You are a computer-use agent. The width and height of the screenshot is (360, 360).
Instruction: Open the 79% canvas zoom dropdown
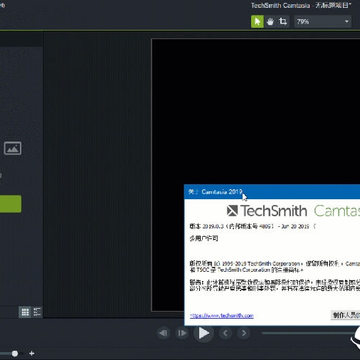(323, 22)
